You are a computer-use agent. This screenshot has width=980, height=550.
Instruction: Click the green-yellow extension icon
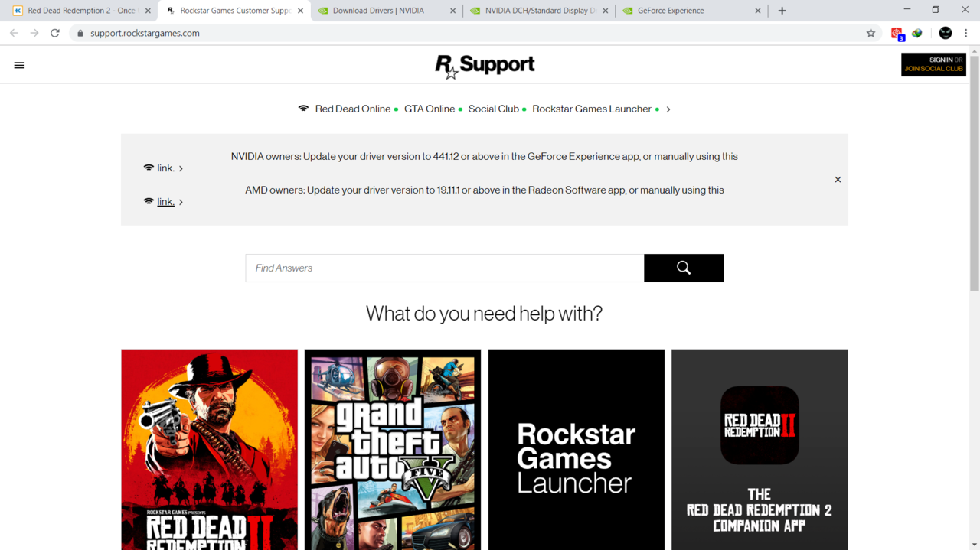tap(917, 33)
